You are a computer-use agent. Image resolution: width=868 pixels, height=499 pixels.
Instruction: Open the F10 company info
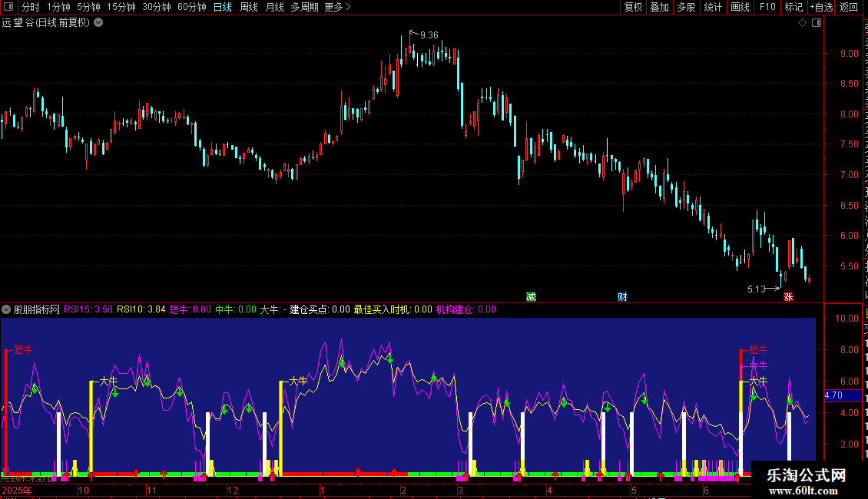pyautogui.click(x=767, y=7)
